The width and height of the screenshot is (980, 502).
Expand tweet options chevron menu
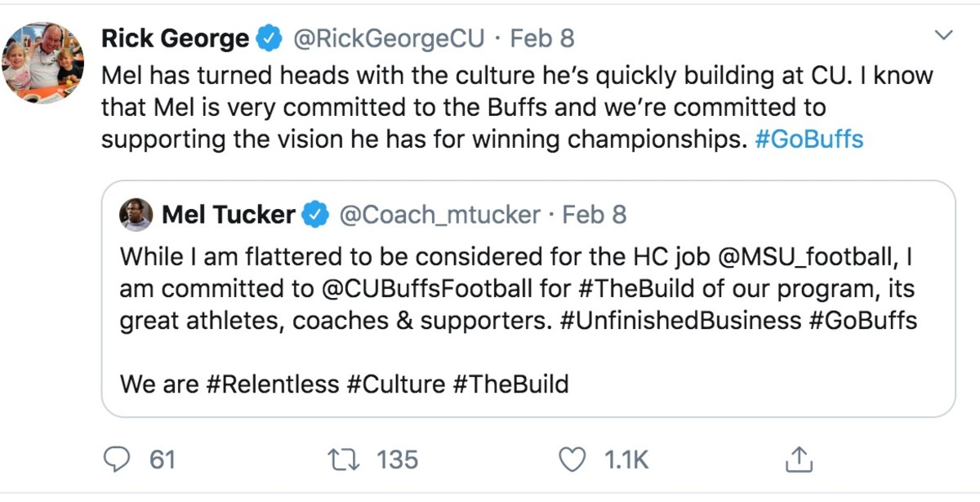pyautogui.click(x=944, y=35)
